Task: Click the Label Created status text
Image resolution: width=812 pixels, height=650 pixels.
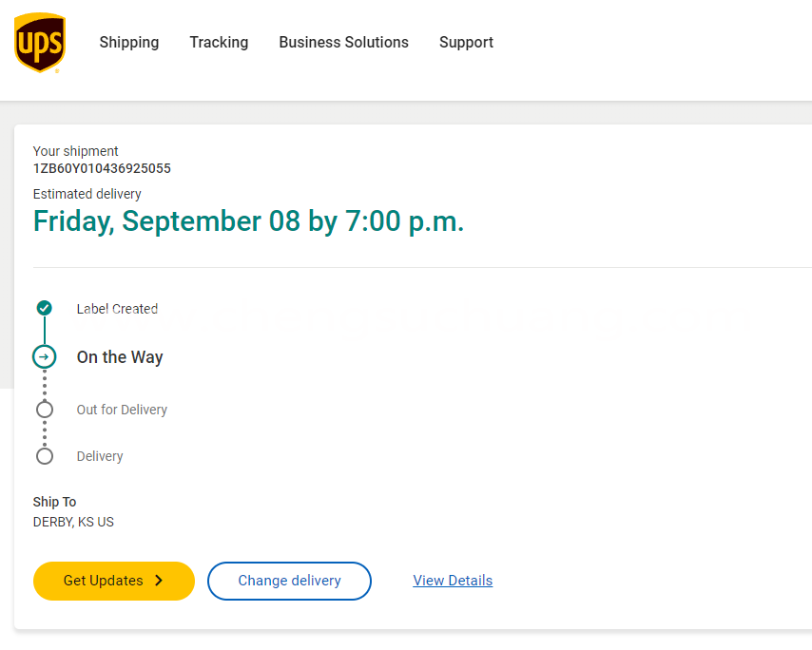Action: [117, 309]
